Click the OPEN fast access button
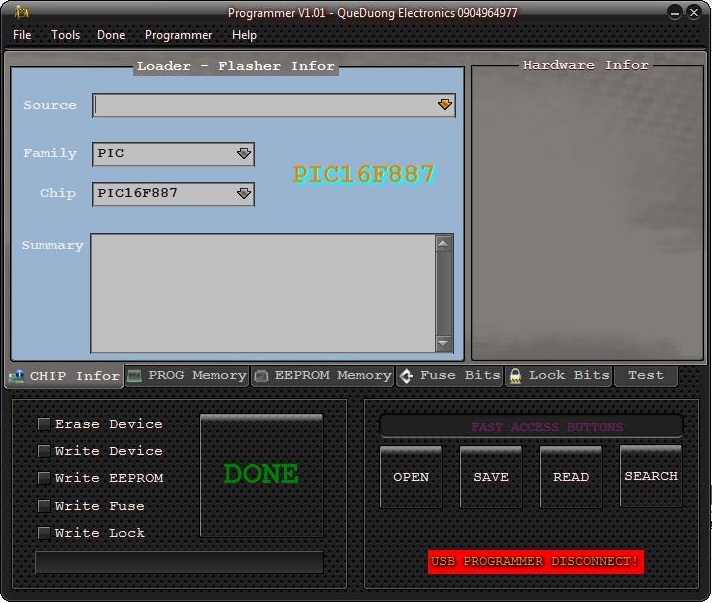 tap(411, 477)
